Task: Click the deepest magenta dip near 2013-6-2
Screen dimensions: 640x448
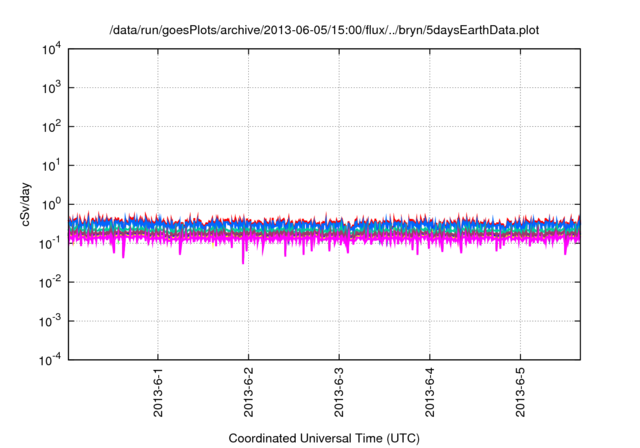Action: click(243, 261)
